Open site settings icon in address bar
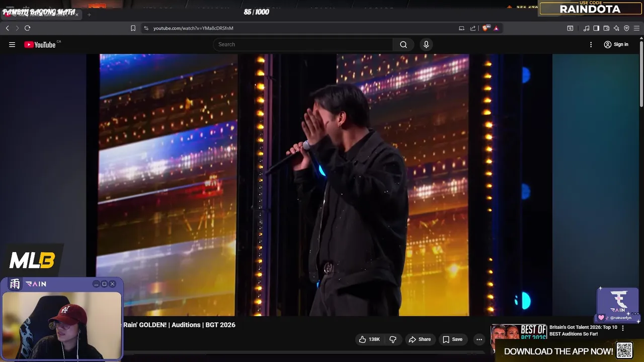The height and width of the screenshot is (362, 644). pyautogui.click(x=146, y=28)
